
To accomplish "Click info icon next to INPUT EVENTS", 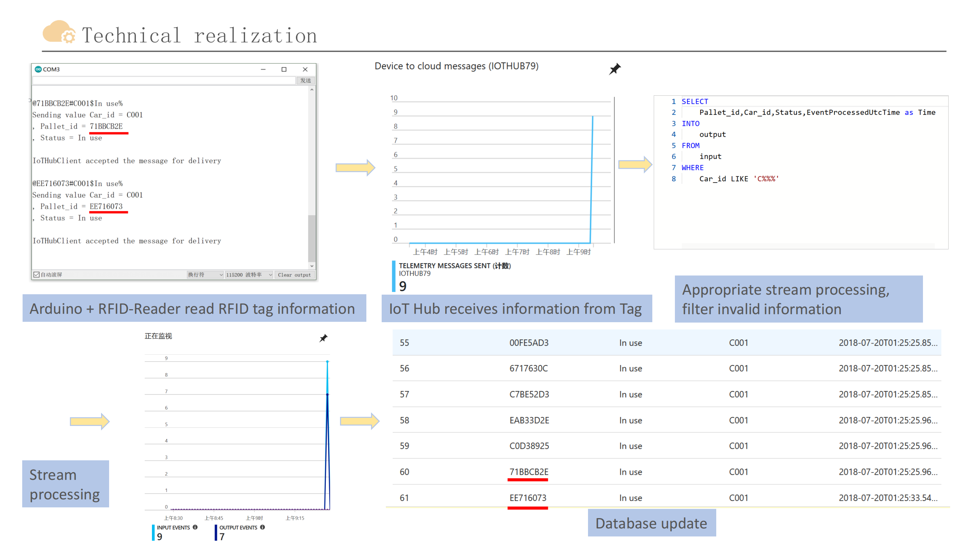I will [x=195, y=527].
